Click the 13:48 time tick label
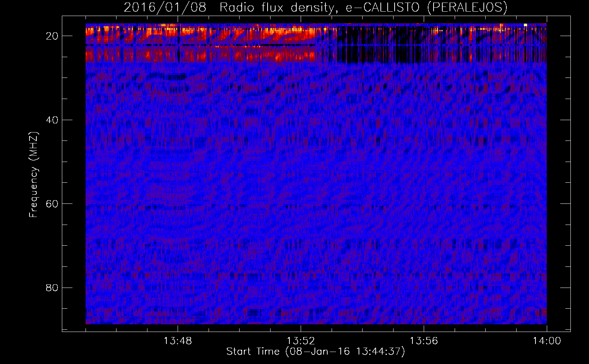Image resolution: width=589 pixels, height=364 pixels. (178, 341)
